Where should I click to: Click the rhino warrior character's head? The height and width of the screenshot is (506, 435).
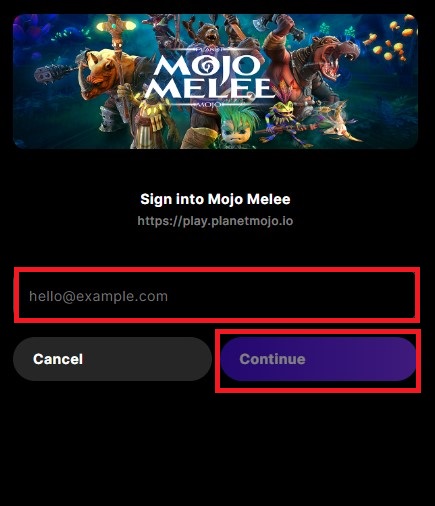click(100, 72)
